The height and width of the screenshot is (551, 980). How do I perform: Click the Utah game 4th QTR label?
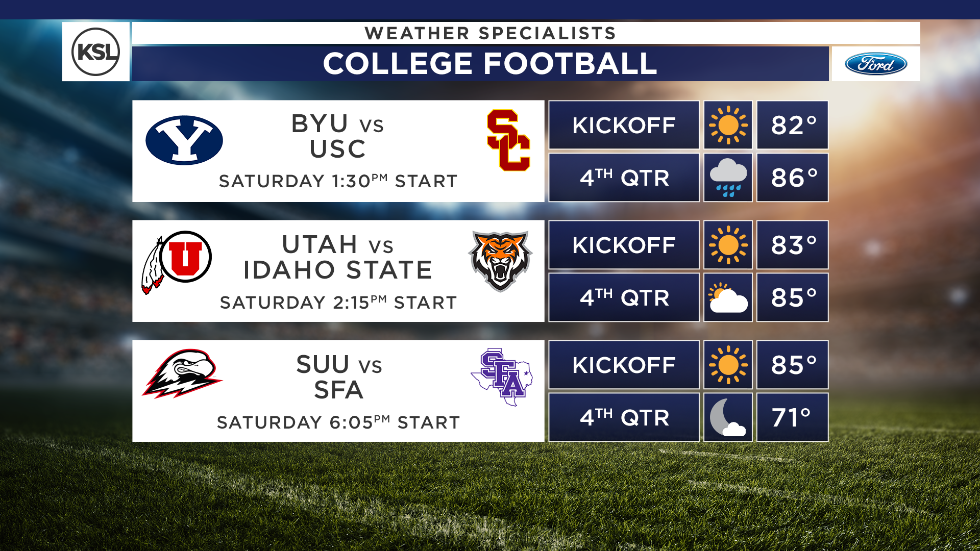[x=624, y=297]
